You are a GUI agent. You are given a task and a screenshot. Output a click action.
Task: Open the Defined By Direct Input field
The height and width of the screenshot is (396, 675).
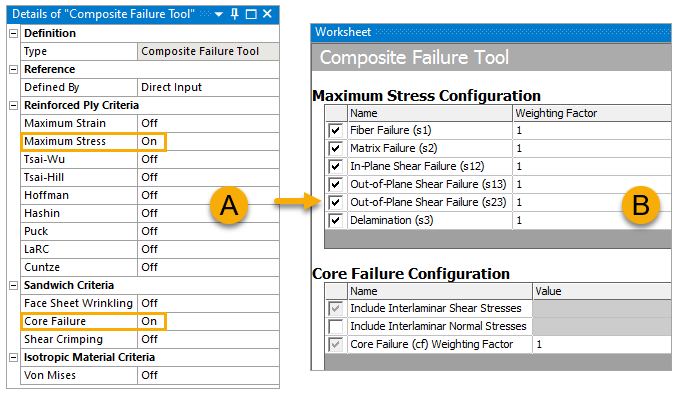(208, 87)
